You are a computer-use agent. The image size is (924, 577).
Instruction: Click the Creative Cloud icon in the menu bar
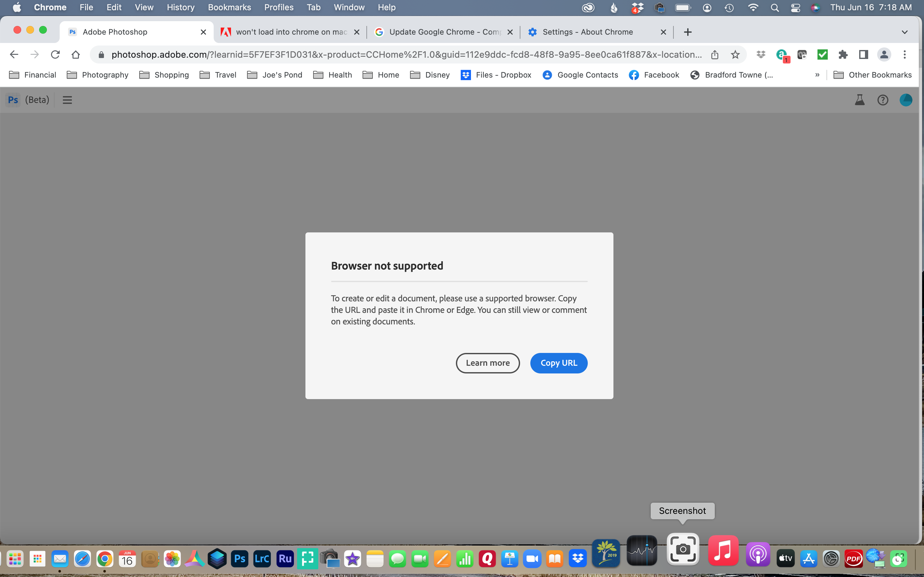pyautogui.click(x=588, y=7)
